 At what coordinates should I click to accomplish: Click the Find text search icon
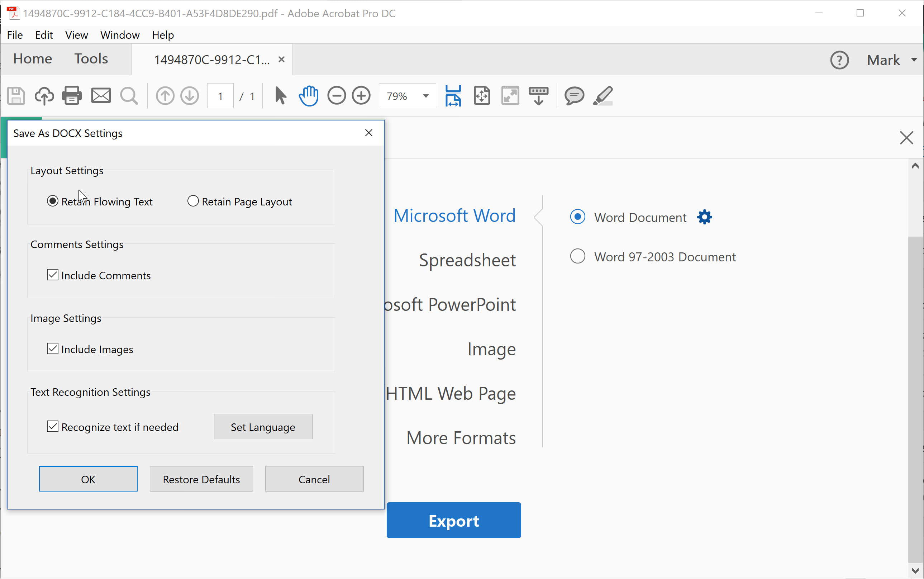point(129,96)
